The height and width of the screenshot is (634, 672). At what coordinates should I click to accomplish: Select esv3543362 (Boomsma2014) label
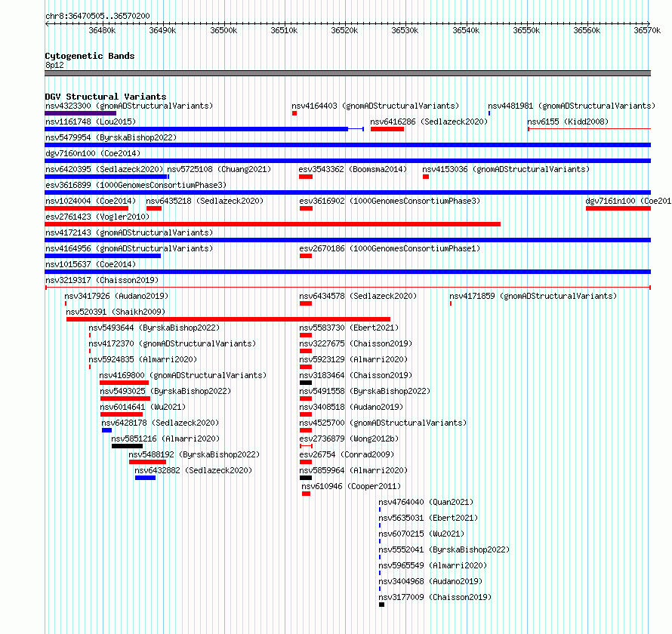(x=353, y=169)
